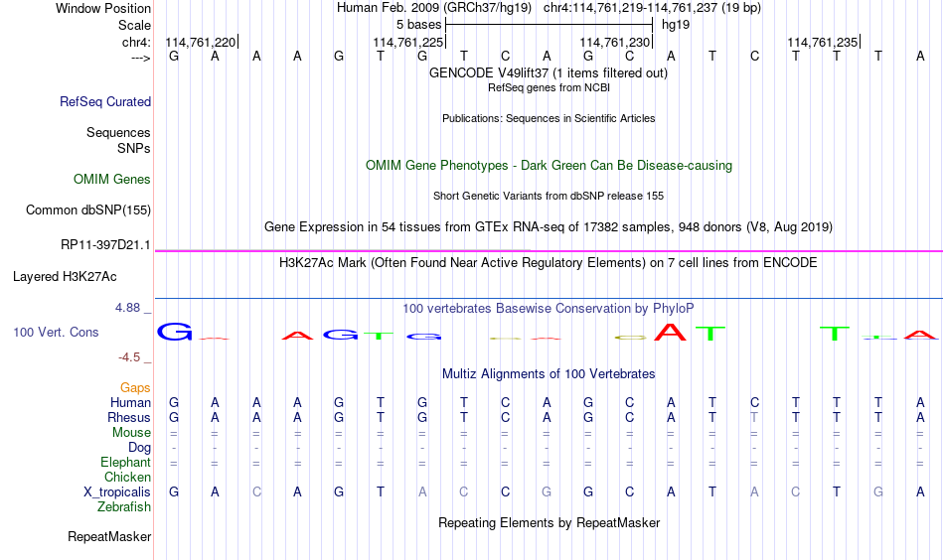The image size is (944, 560).
Task: Click the blue Layered H3K27Ac signal line
Action: (x=549, y=298)
